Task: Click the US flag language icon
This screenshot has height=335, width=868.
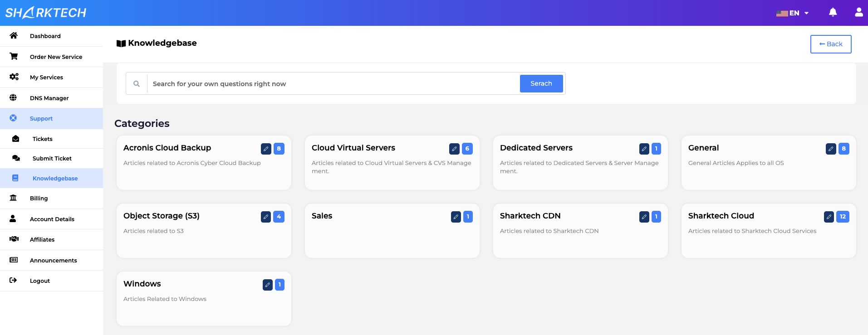Action: point(782,13)
